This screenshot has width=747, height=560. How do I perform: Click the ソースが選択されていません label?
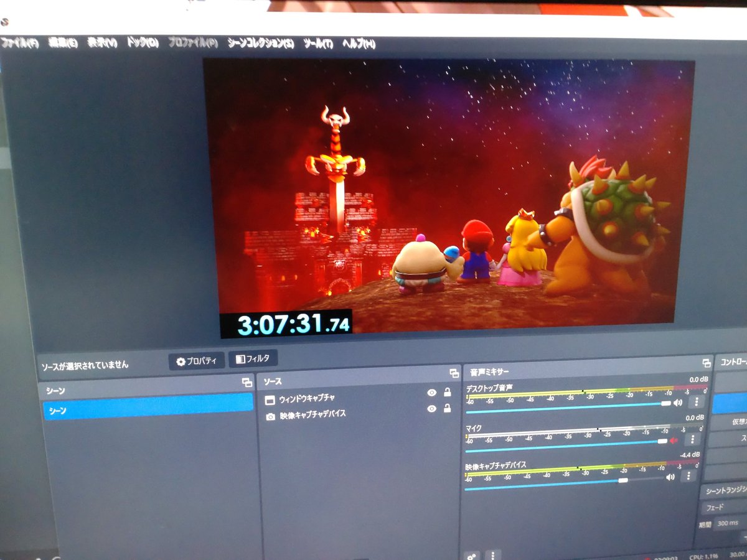coord(85,366)
